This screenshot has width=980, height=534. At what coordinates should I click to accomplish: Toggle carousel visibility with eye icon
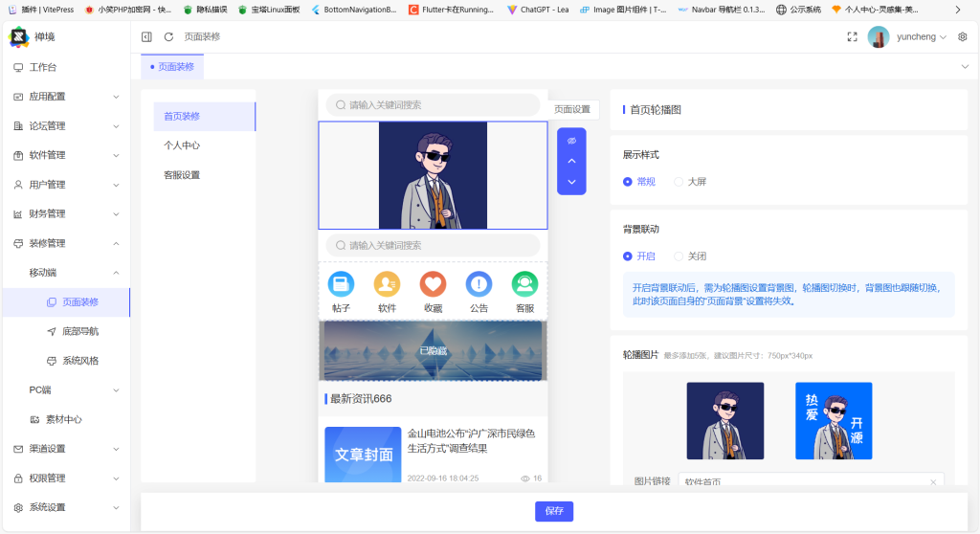click(x=571, y=141)
